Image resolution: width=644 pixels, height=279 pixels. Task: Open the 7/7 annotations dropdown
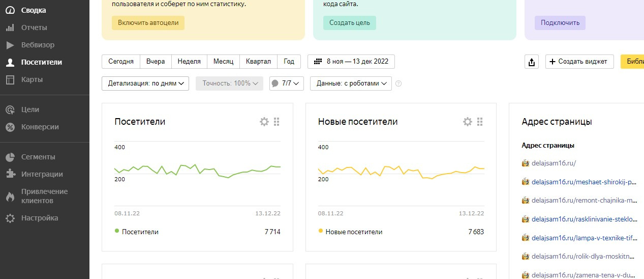(x=287, y=83)
